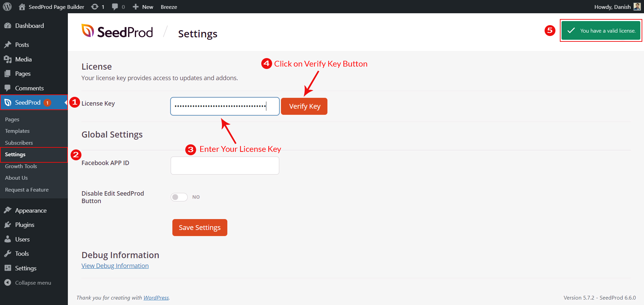The width and height of the screenshot is (644, 305).
Task: Click the comments bubble icon in admin bar
Action: (115, 7)
